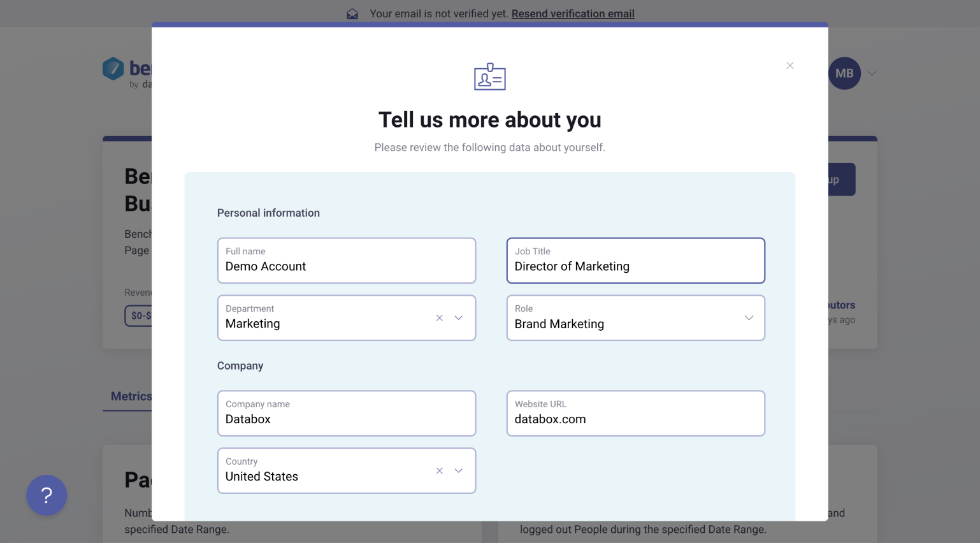Click the MB user avatar
980x543 pixels.
(x=844, y=73)
